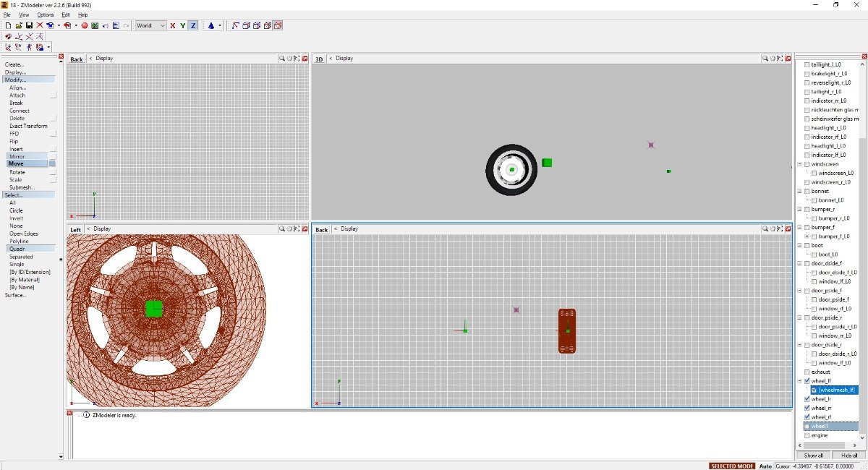The height and width of the screenshot is (470, 868).
Task: Toggle the Z axis constraint button
Action: tap(193, 25)
